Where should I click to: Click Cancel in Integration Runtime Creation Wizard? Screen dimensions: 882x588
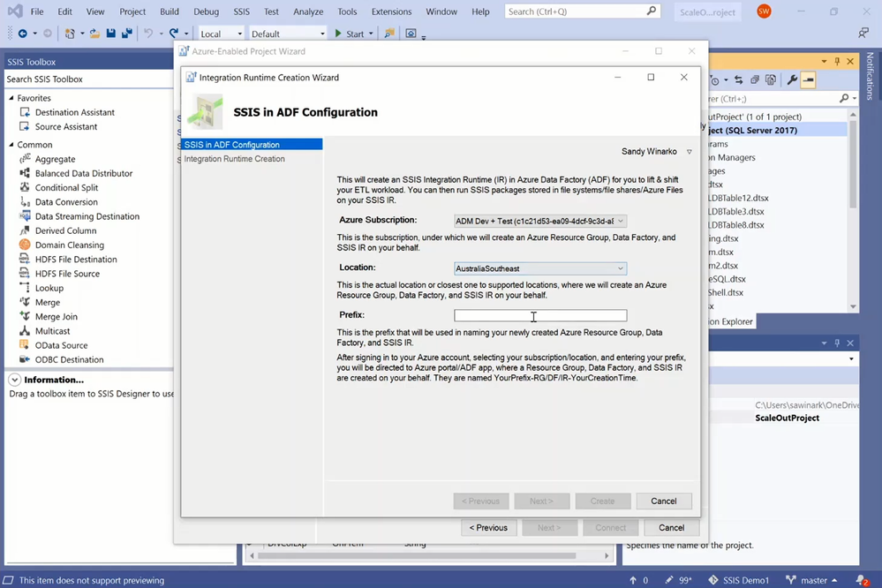click(664, 501)
